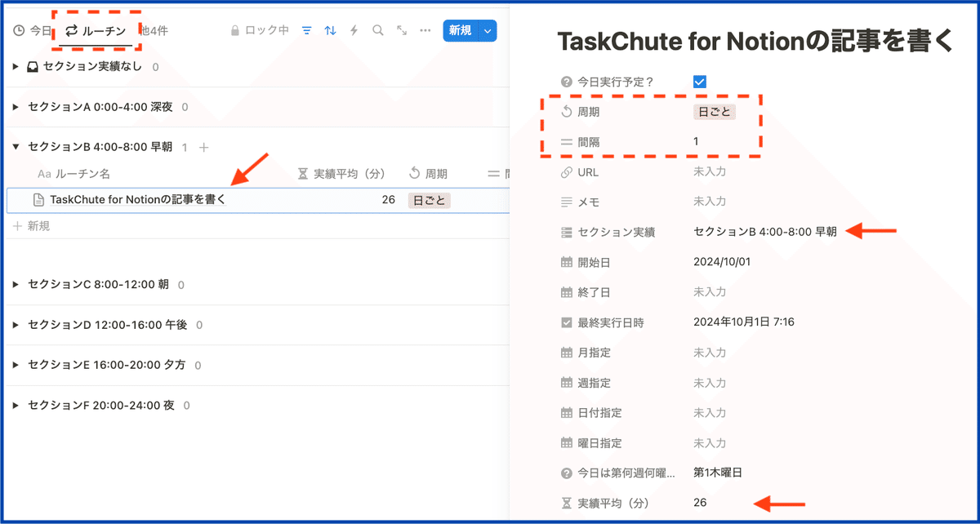Click the URL property link icon
The width and height of the screenshot is (980, 524).
567,171
